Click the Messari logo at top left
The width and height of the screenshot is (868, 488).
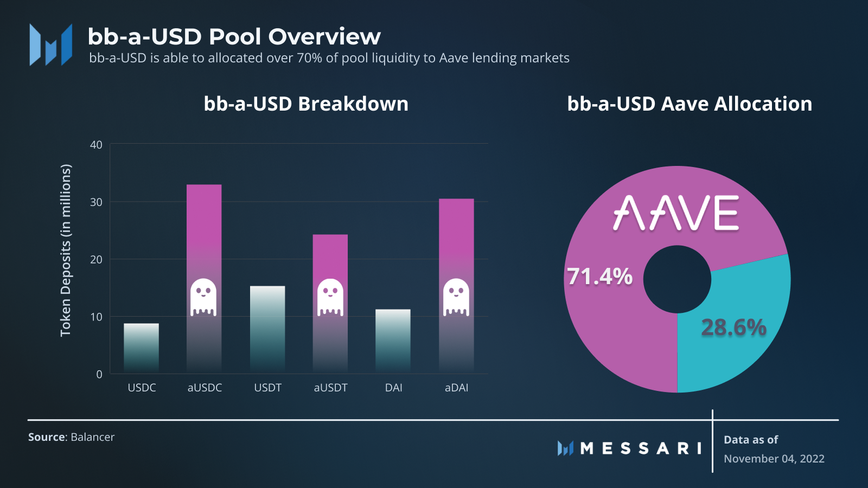click(51, 44)
